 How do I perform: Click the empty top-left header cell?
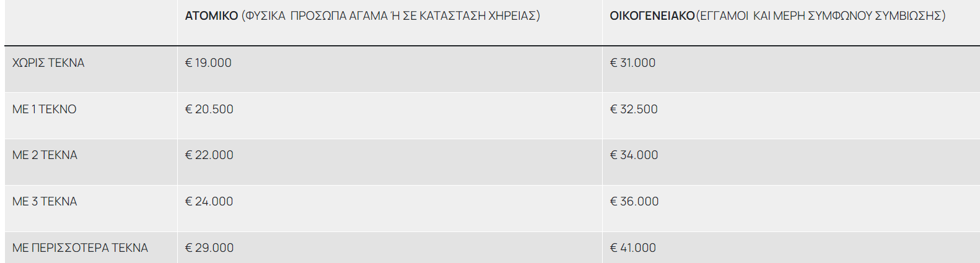point(90,22)
